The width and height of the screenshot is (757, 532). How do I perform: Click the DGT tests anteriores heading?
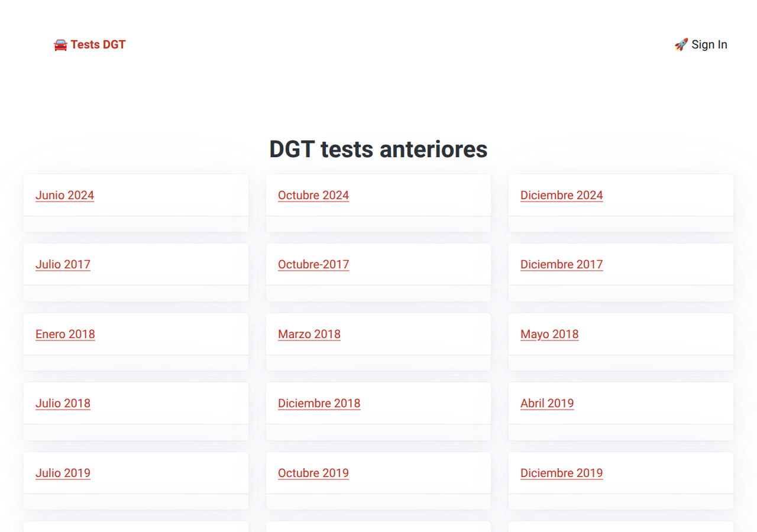point(378,150)
